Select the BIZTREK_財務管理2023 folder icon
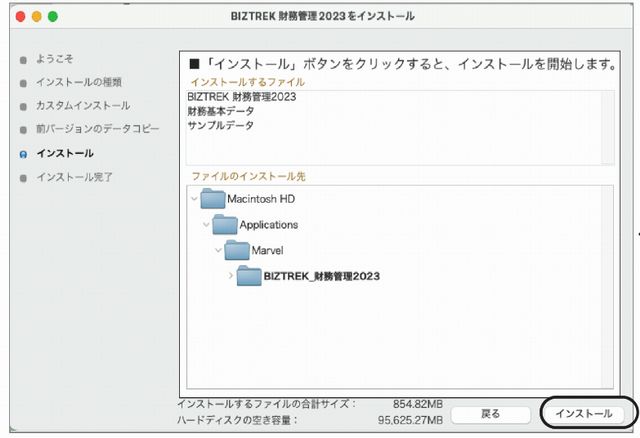This screenshot has width=640, height=438. pos(249,276)
